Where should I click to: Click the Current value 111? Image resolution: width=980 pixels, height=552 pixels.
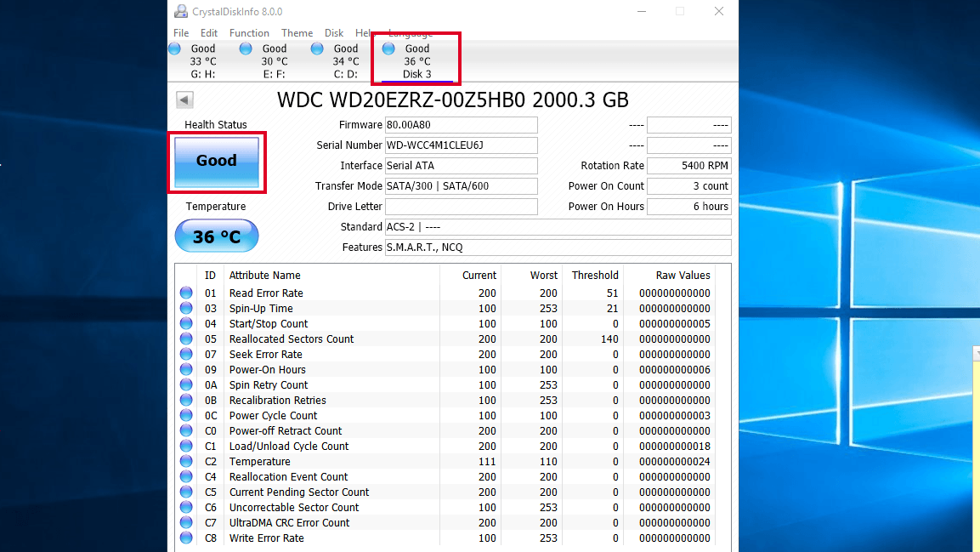487,461
